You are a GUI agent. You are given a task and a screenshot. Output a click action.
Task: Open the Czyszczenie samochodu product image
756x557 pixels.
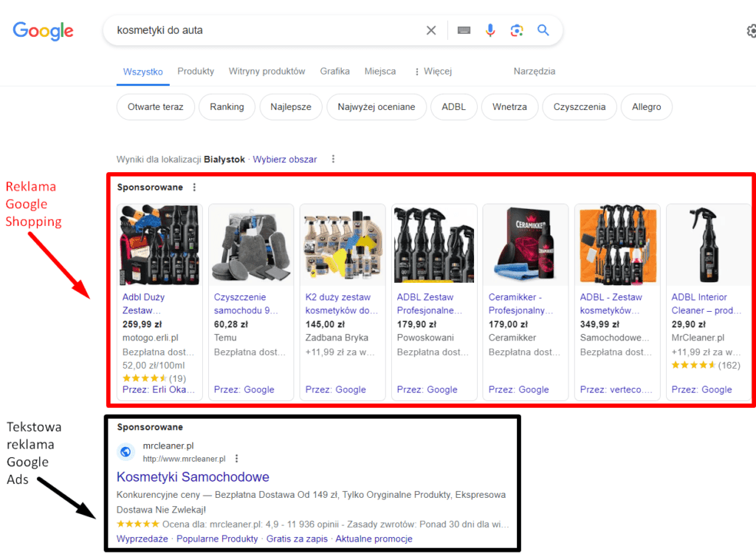[251, 245]
